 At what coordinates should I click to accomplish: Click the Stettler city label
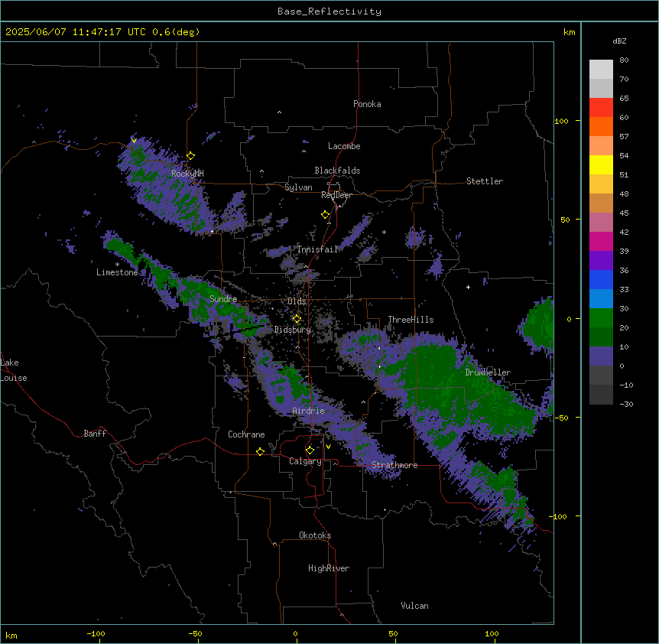(x=485, y=181)
